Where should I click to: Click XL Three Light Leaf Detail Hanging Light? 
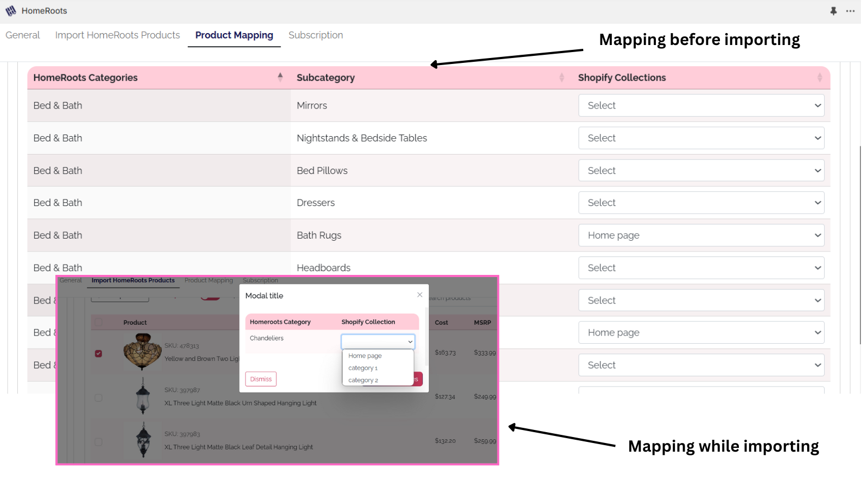[x=239, y=447]
